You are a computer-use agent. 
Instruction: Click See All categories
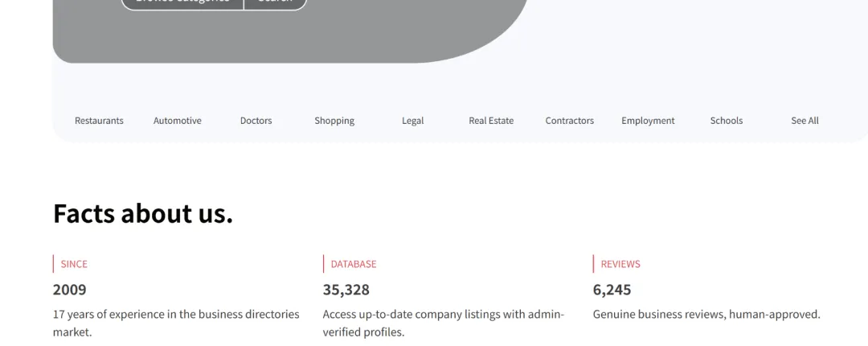click(x=805, y=121)
